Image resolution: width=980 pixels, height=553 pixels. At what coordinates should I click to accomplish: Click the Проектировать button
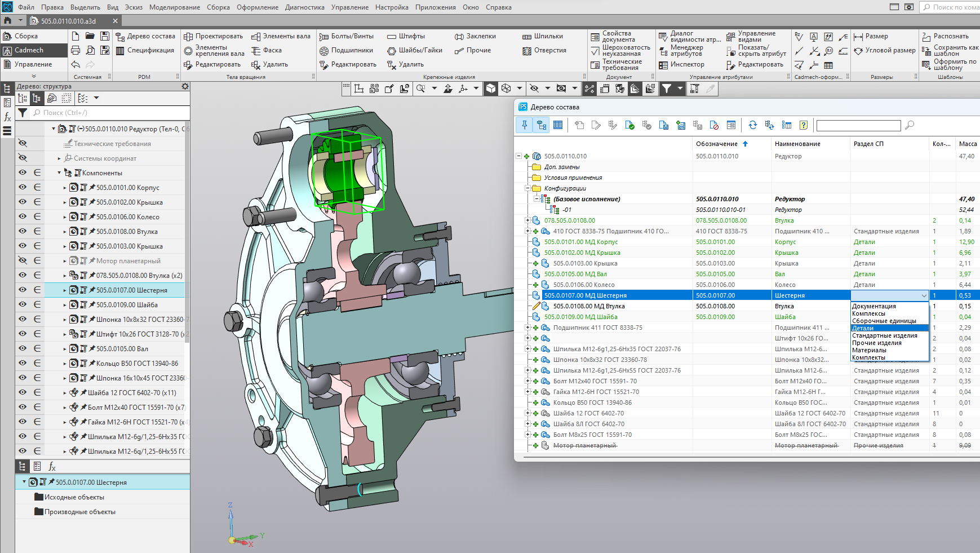(x=213, y=36)
